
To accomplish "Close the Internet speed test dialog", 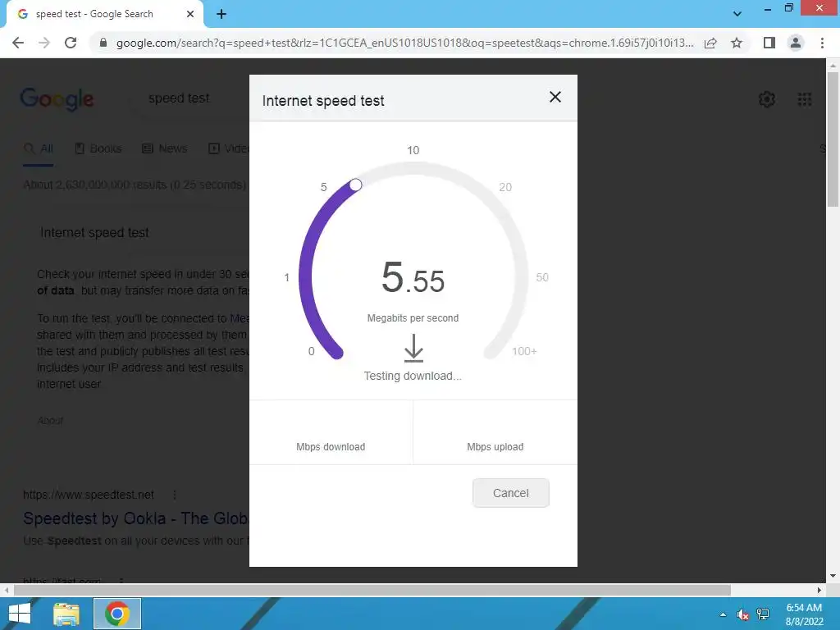I will coord(555,97).
